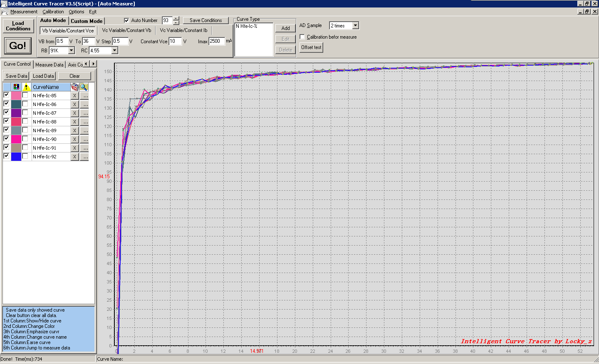Click the Constant Vce input field
The width and height of the screenshot is (599, 364).
(x=175, y=41)
